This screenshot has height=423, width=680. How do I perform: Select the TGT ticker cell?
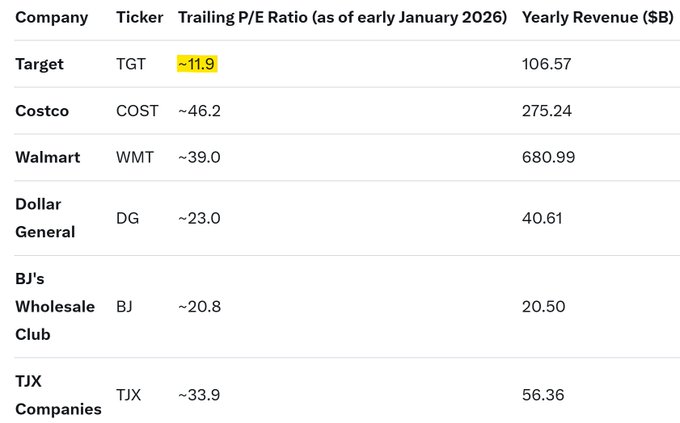click(x=131, y=64)
